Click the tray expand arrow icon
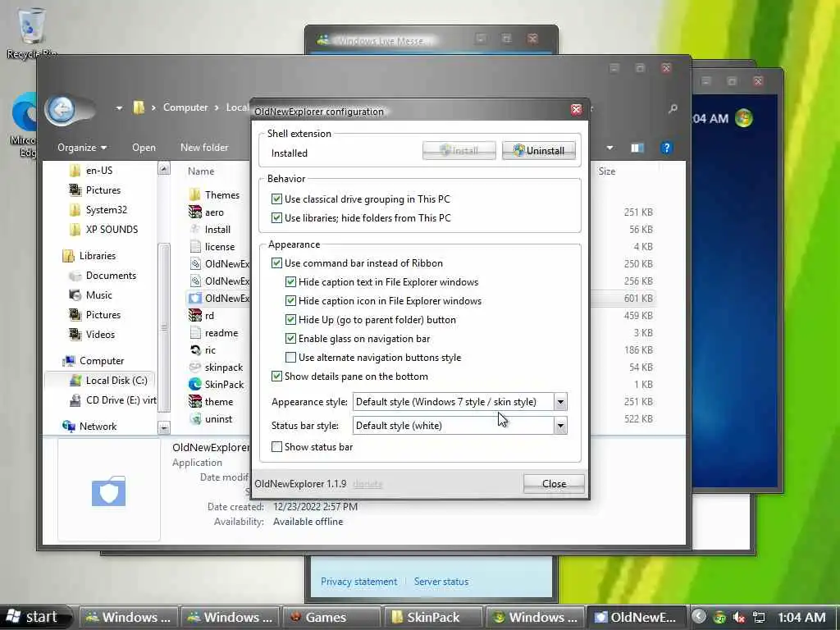This screenshot has height=630, width=840. click(x=699, y=617)
